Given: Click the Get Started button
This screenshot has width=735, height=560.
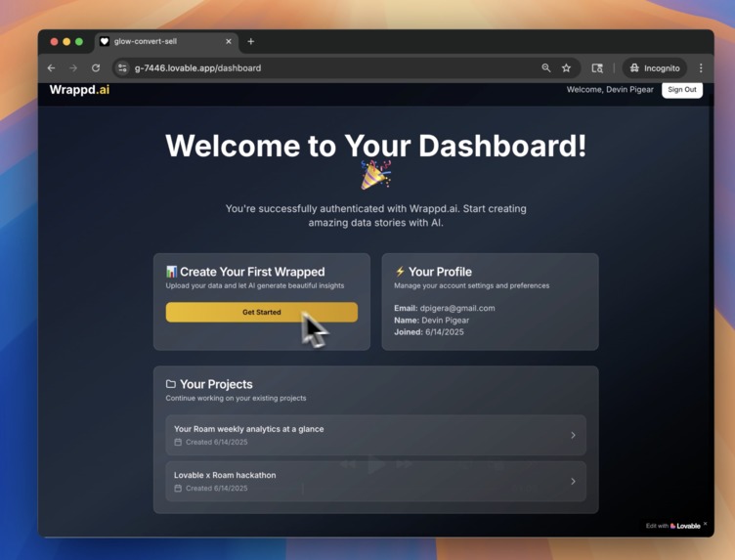Looking at the screenshot, I should [262, 312].
